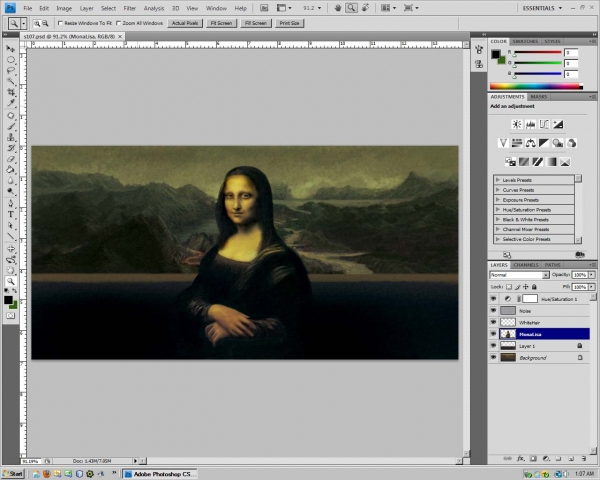
Task: Toggle Quick Mask mode icon
Action: [x=10, y=316]
